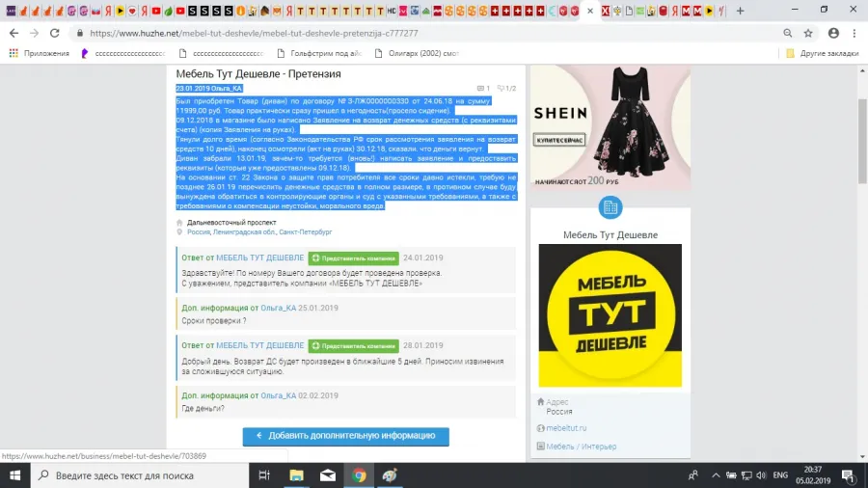Show hidden system tray icons

716,475
